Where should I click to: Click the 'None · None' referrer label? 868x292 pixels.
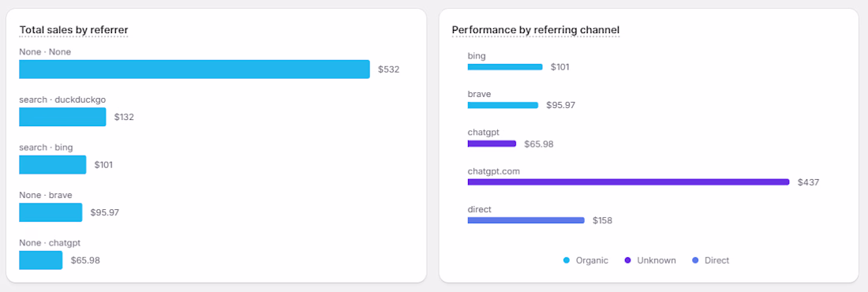coord(45,52)
